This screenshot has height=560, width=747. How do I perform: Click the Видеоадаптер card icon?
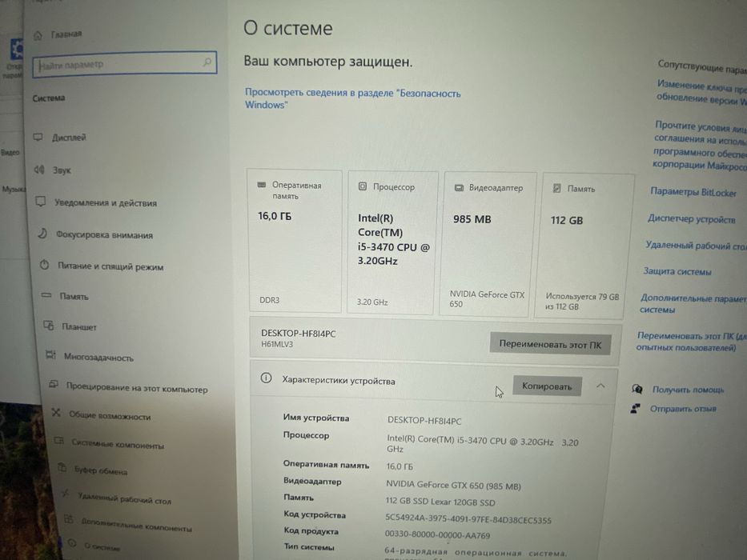[x=459, y=188]
